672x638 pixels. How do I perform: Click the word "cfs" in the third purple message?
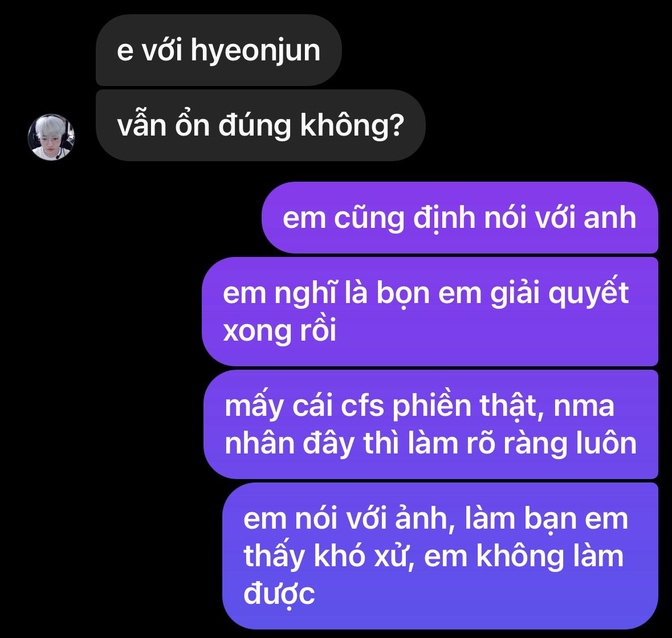(362, 406)
